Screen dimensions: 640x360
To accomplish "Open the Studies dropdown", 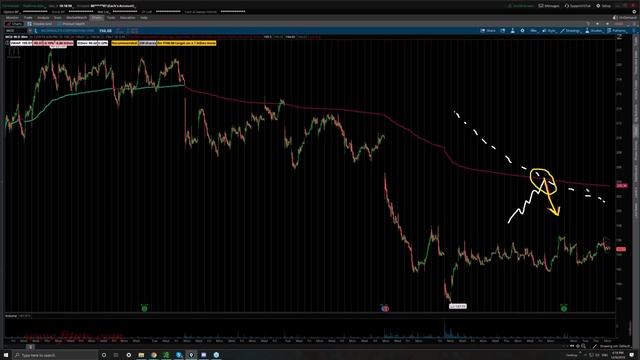I will click(x=594, y=31).
